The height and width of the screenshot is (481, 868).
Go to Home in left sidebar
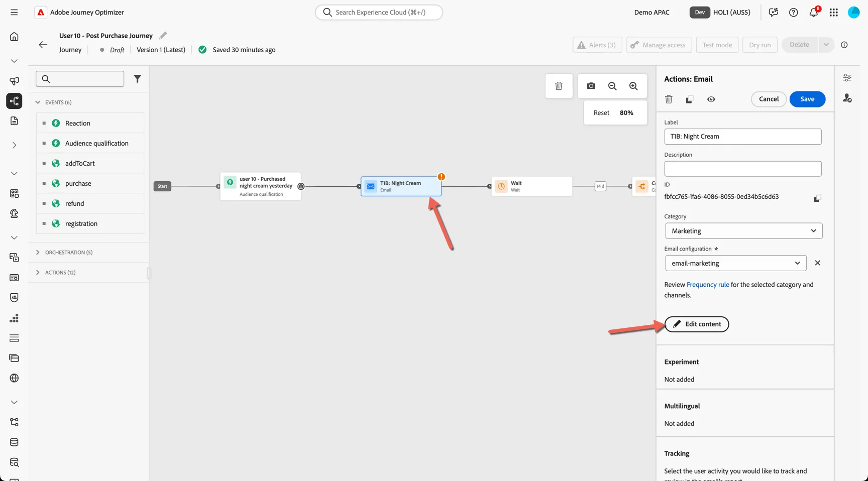point(14,37)
